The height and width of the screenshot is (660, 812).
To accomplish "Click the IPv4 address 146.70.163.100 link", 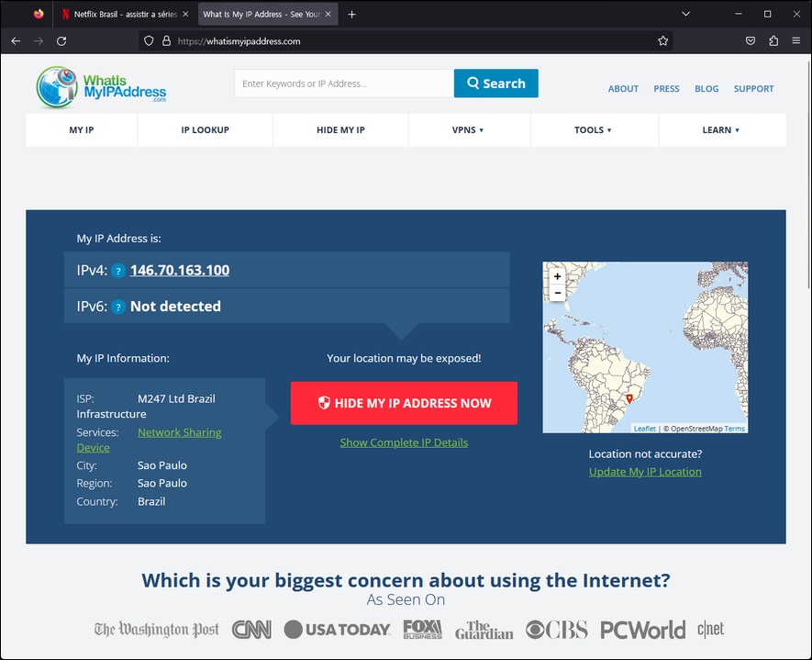I will [180, 271].
